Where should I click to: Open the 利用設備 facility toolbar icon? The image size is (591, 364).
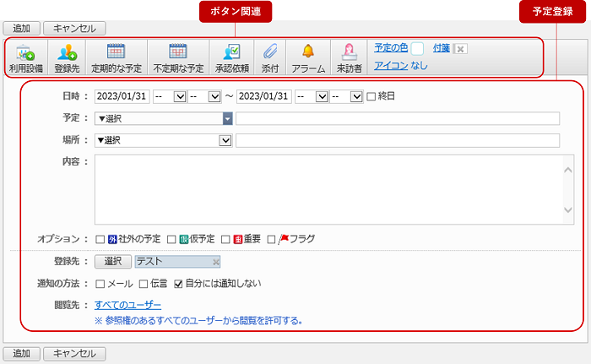coord(25,57)
